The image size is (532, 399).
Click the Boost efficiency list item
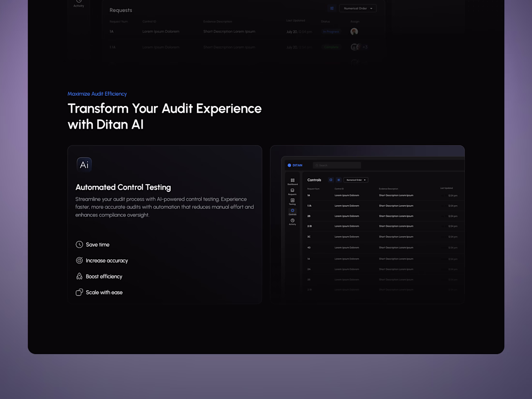99,277
